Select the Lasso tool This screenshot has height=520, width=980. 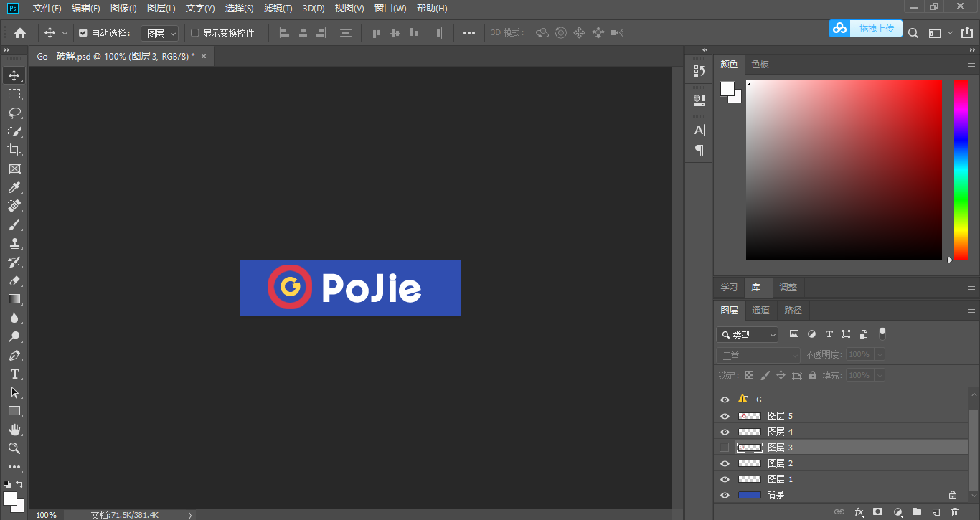14,113
